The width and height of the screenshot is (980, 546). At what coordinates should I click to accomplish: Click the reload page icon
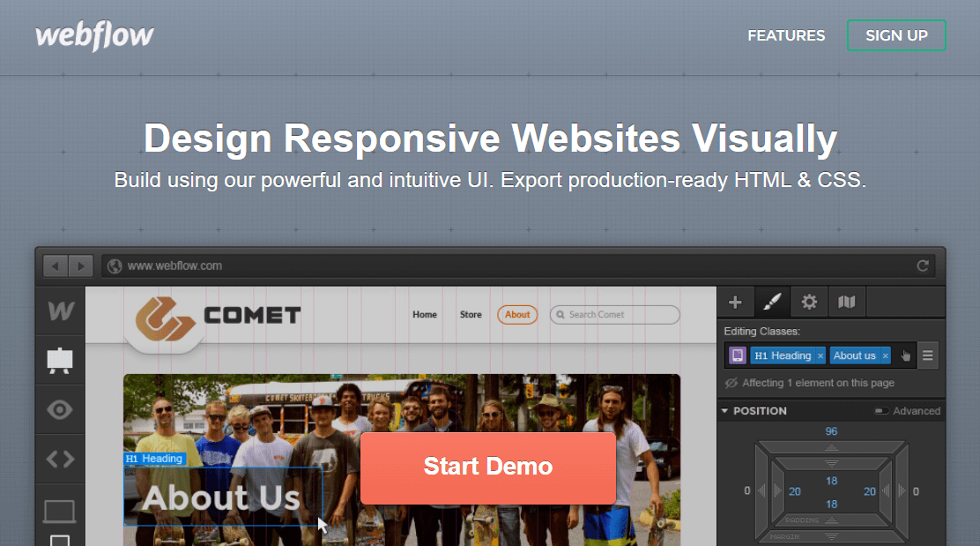click(x=923, y=266)
